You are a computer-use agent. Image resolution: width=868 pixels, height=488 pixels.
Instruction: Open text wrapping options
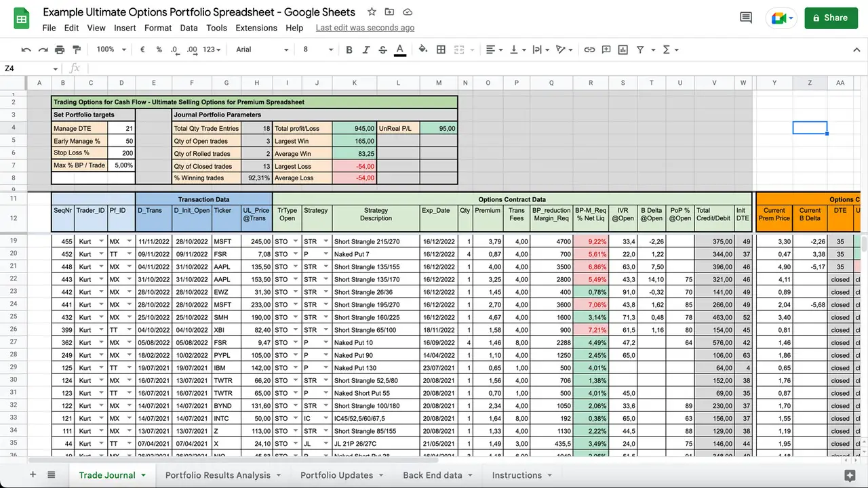tap(540, 49)
